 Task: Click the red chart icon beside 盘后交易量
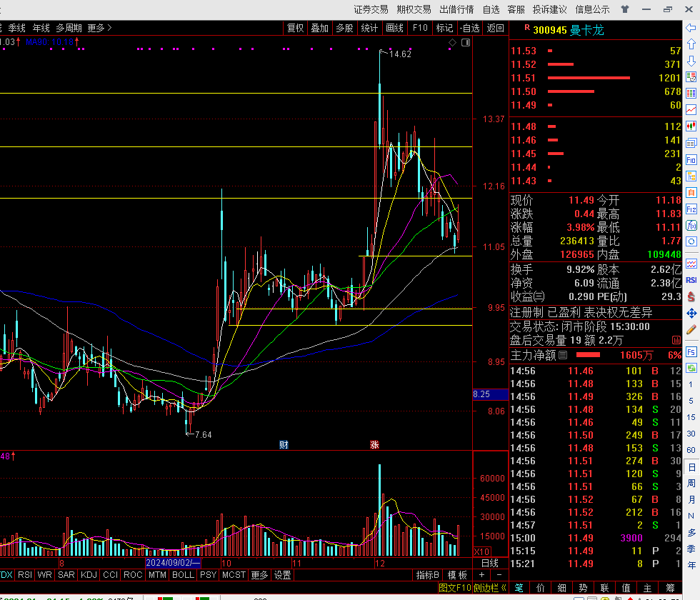(676, 340)
